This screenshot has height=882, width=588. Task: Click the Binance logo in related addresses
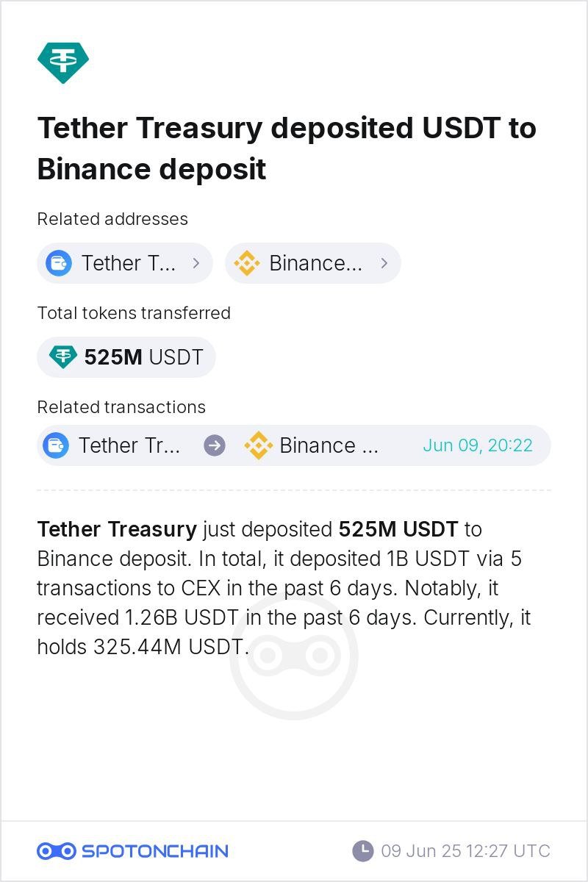[247, 263]
